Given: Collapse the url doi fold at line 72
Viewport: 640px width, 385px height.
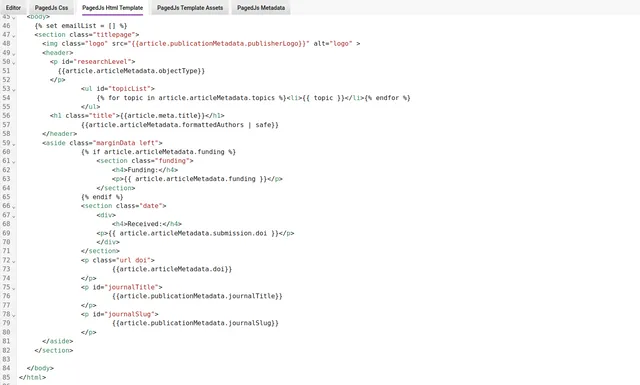Looking at the screenshot, I should point(14,261).
